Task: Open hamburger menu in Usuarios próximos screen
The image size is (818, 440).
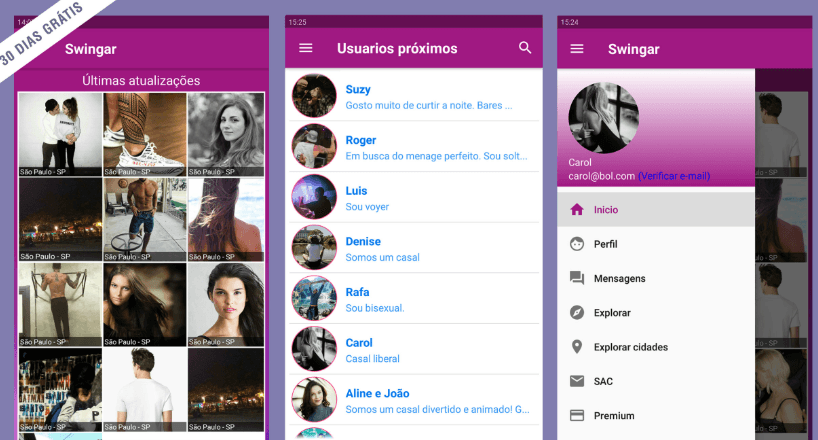Action: 306,48
